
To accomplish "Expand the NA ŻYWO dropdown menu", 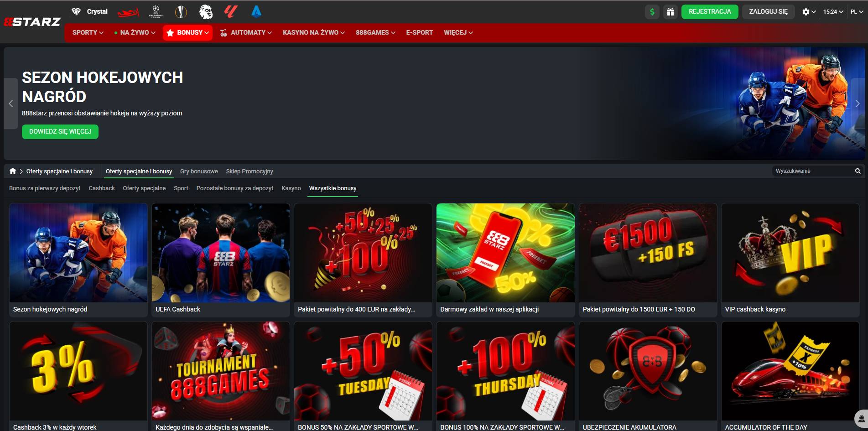I will 135,32.
